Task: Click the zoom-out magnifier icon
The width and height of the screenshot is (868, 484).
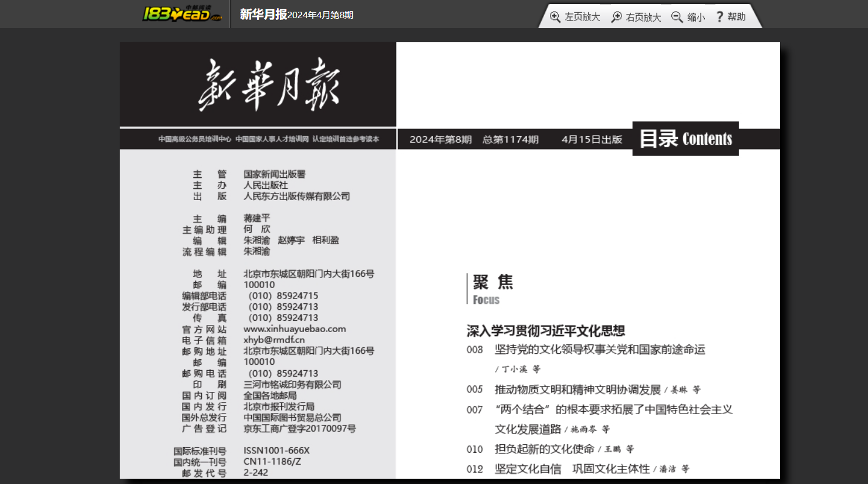Action: point(677,17)
